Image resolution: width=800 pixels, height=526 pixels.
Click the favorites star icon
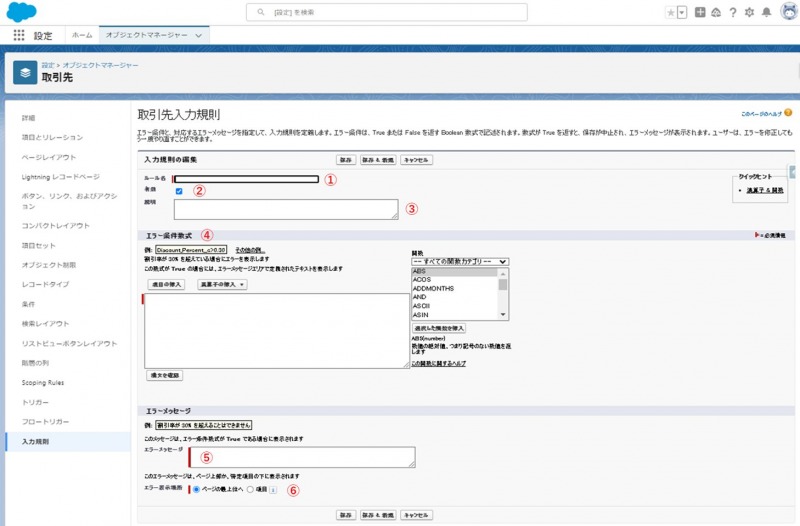tap(670, 12)
